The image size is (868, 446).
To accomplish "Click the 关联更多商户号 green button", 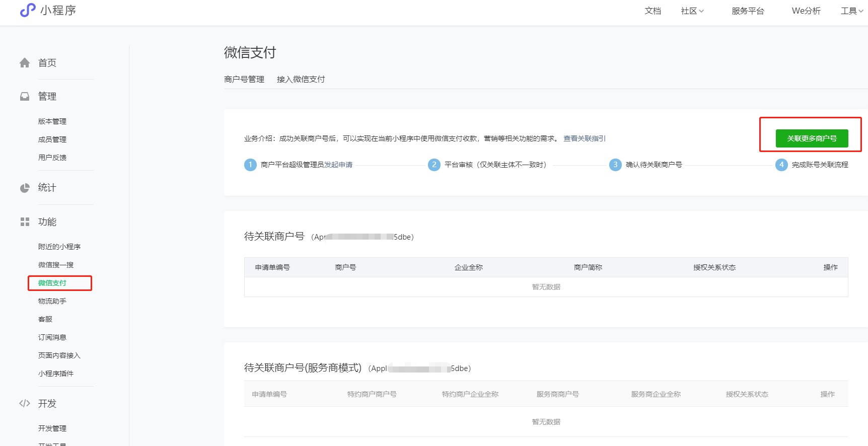I will click(x=812, y=138).
